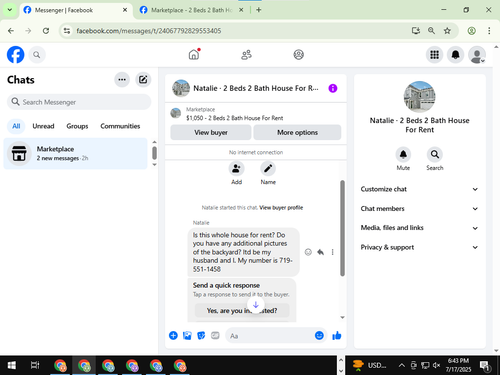Click Add people icon in chat
The image size is (500, 375).
pos(236,169)
